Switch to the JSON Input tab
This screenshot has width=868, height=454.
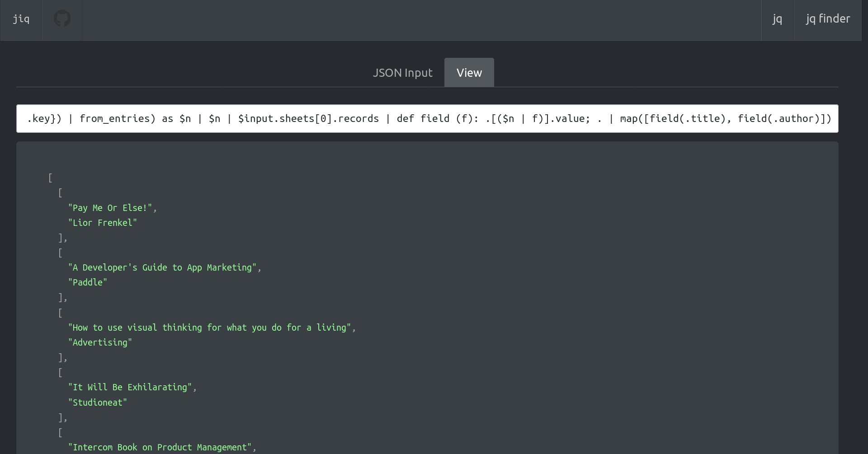pyautogui.click(x=402, y=73)
